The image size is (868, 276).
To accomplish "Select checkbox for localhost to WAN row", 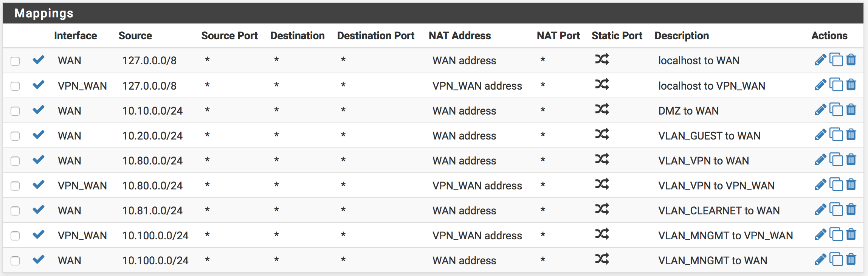I will pyautogui.click(x=15, y=61).
